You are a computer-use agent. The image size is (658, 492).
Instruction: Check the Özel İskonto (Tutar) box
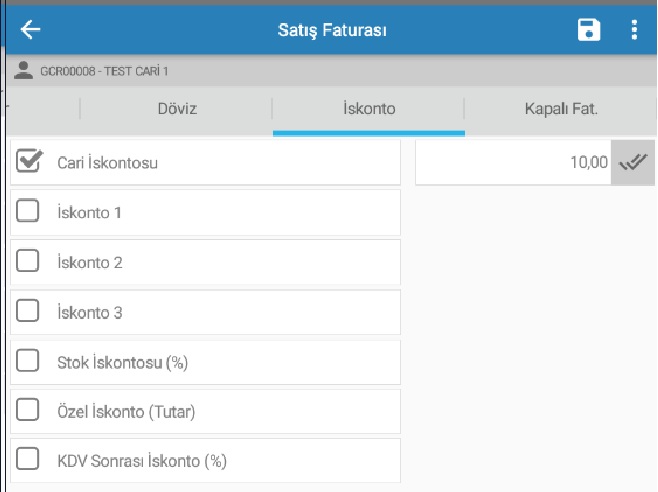pos(28,410)
